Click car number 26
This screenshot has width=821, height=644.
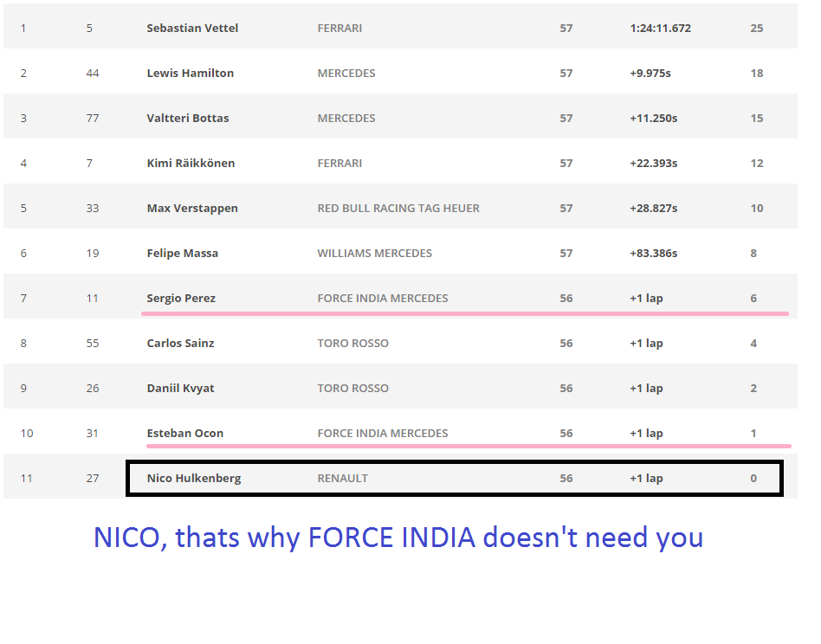(x=93, y=388)
